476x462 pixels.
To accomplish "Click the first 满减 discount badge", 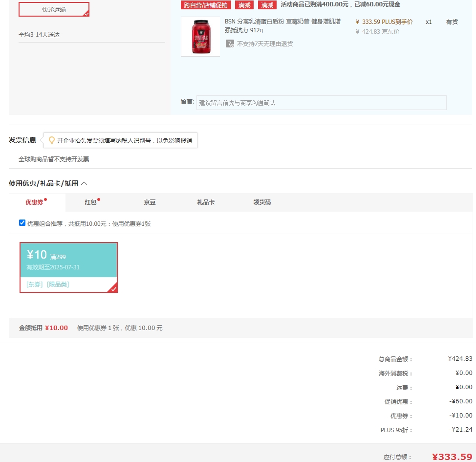I will click(x=244, y=5).
